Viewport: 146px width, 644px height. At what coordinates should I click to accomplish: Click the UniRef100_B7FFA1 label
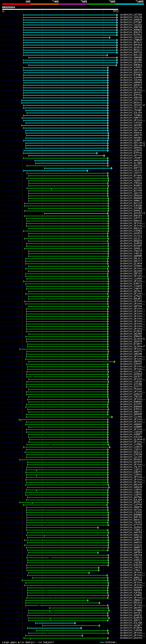coord(131,153)
